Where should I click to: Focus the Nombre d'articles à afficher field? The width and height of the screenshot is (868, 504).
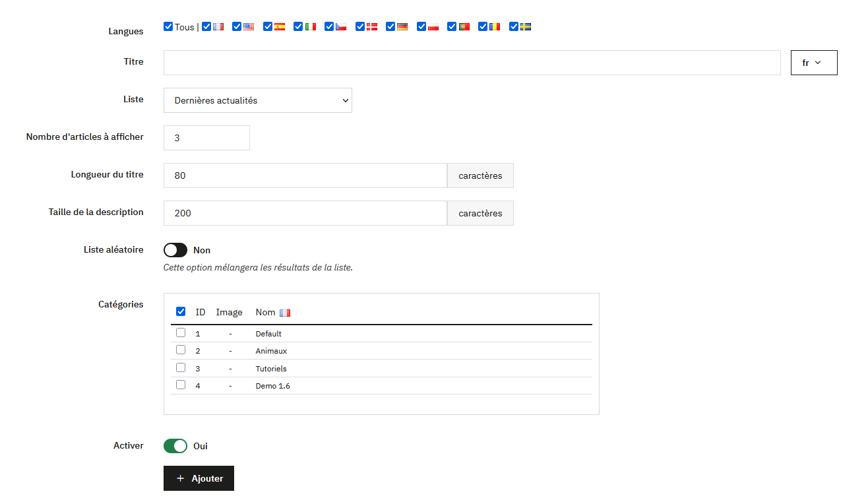(x=206, y=138)
